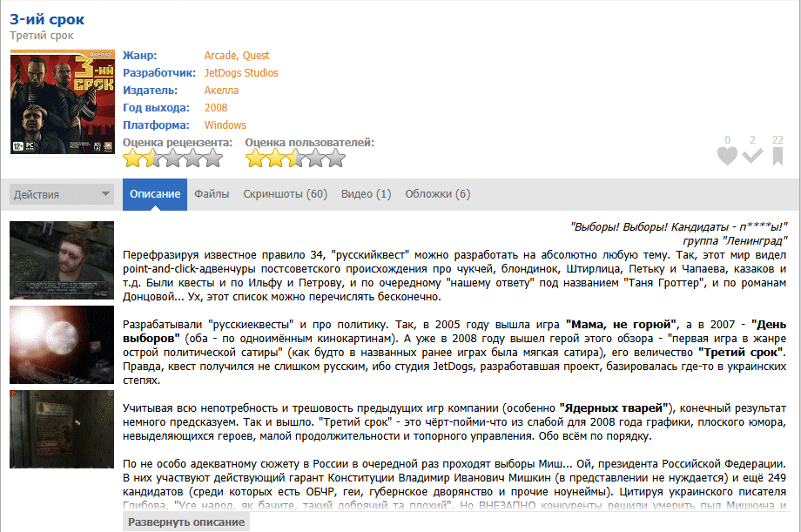Viewport: 801px width, 532px height.
Task: Click the favorites count 0
Action: pyautogui.click(x=728, y=140)
